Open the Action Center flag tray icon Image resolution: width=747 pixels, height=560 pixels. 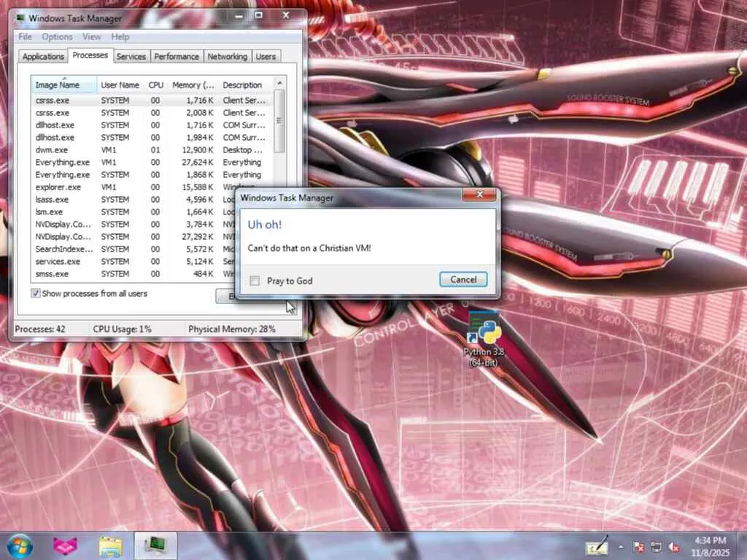pos(639,547)
